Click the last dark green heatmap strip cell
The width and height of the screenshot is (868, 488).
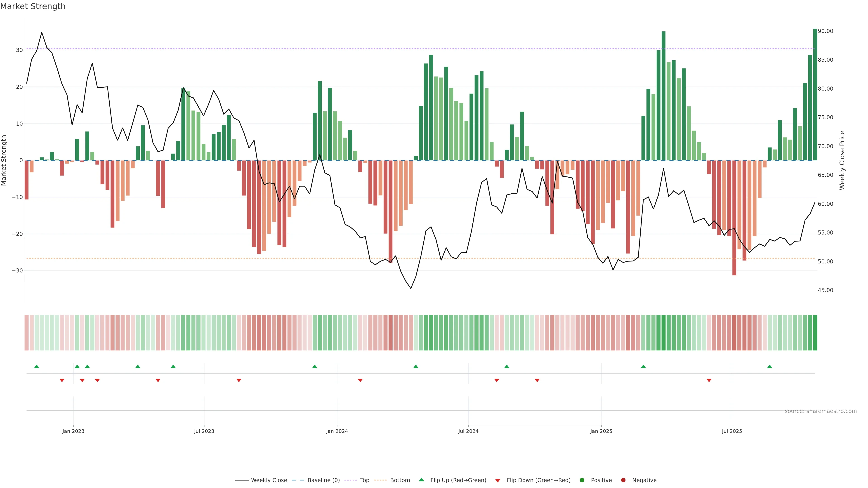click(815, 333)
